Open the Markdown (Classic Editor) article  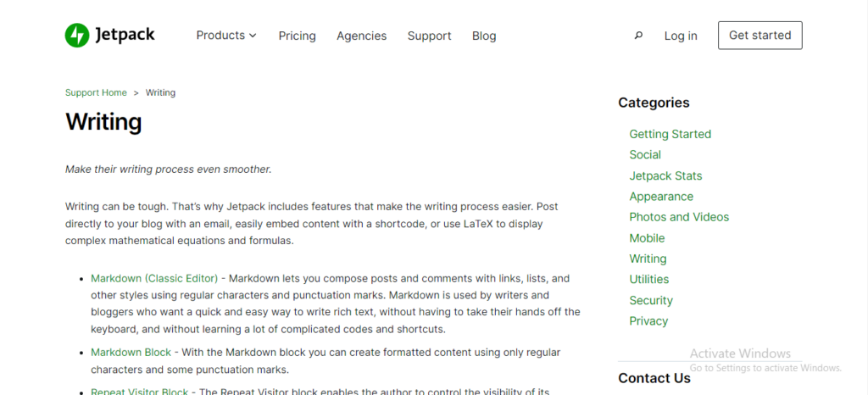click(154, 278)
